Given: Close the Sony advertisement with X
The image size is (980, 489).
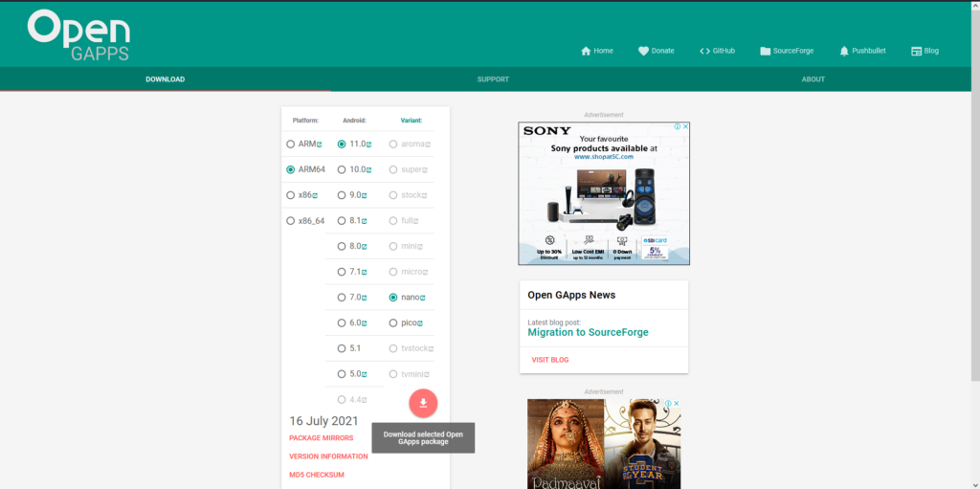Looking at the screenshot, I should click(x=685, y=126).
